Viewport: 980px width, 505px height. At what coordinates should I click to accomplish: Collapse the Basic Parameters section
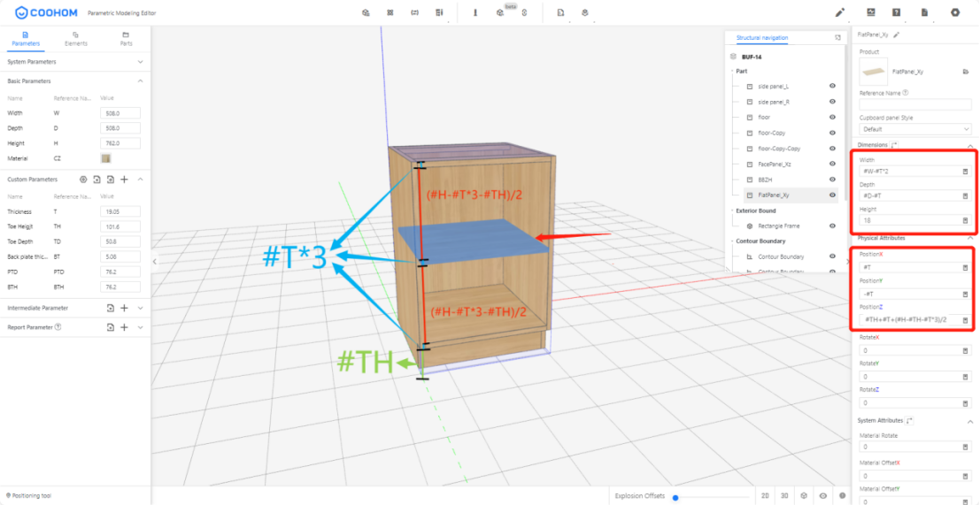(x=141, y=81)
